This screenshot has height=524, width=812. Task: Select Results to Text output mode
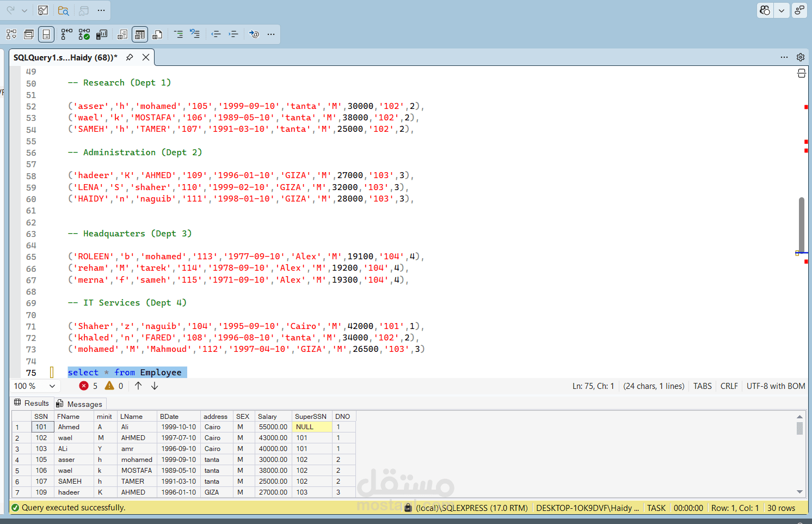click(122, 34)
